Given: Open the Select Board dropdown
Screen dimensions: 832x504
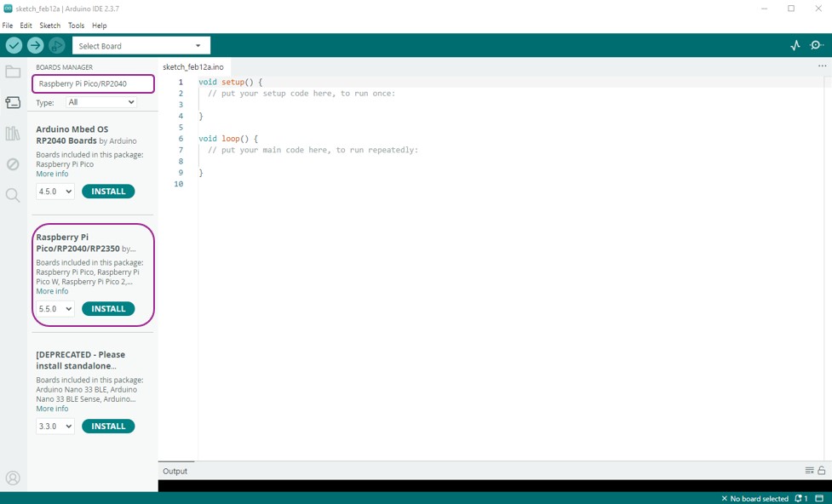Looking at the screenshot, I should point(141,46).
